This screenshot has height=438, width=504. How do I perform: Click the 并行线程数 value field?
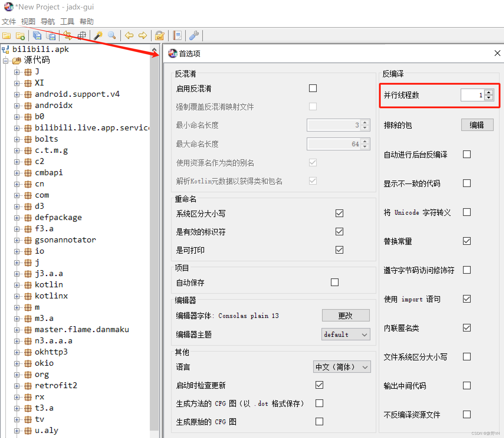click(473, 95)
